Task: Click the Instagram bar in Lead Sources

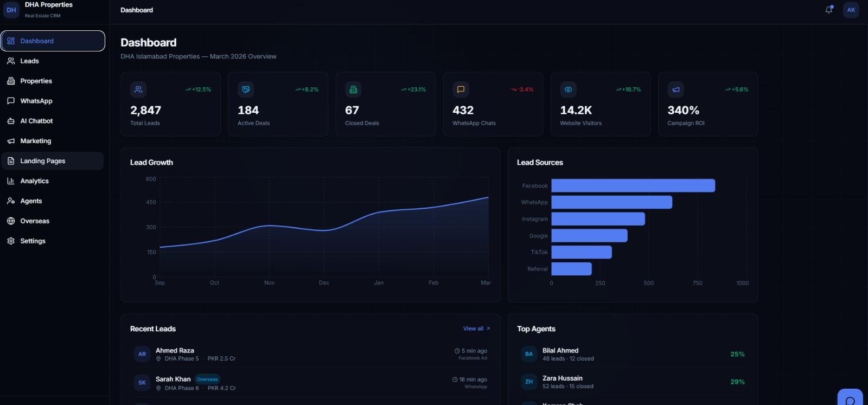Action: click(598, 219)
